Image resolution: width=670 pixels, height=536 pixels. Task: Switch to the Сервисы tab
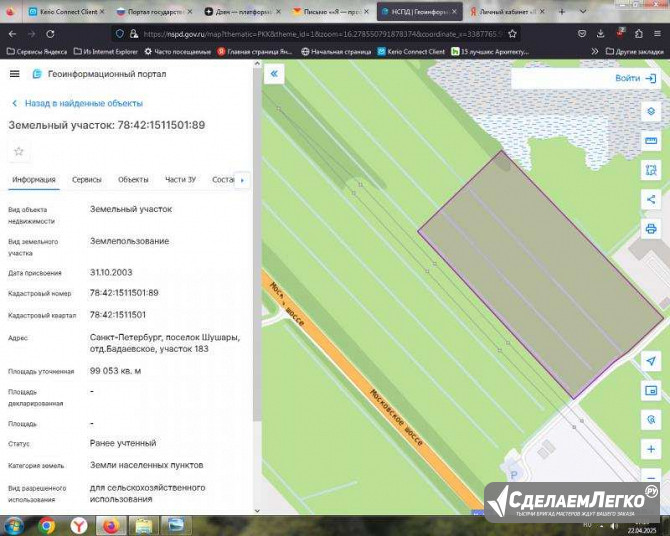pos(87,180)
